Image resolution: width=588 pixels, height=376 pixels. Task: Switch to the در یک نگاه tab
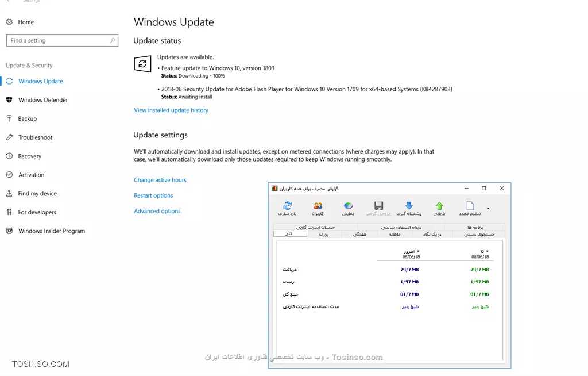pos(432,234)
